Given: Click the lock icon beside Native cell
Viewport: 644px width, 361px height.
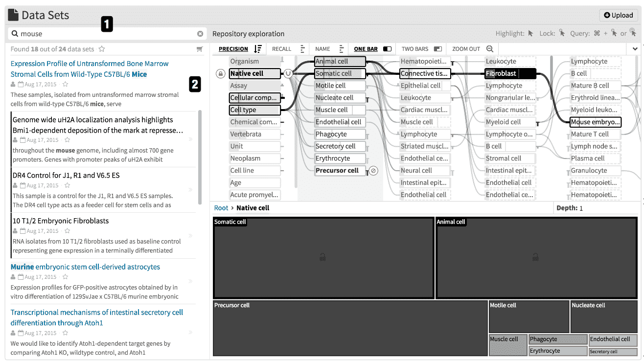Looking at the screenshot, I should pos(221,74).
